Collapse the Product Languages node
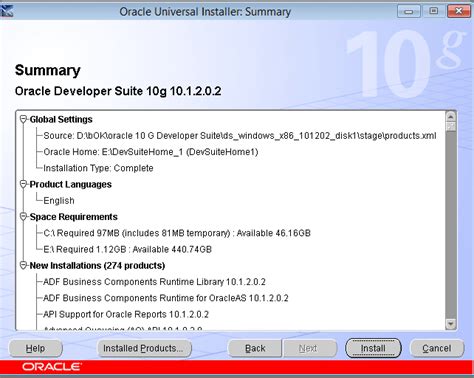This screenshot has width=474, height=378. pyautogui.click(x=23, y=184)
